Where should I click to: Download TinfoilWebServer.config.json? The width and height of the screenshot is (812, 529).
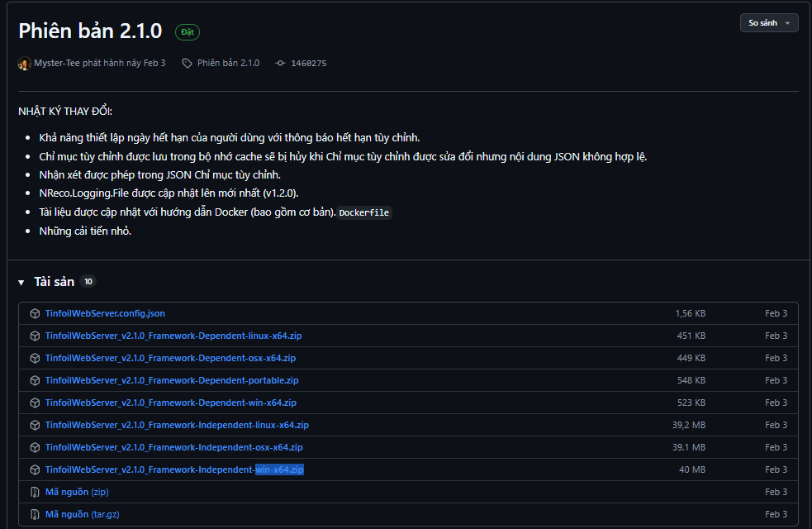pyautogui.click(x=105, y=314)
